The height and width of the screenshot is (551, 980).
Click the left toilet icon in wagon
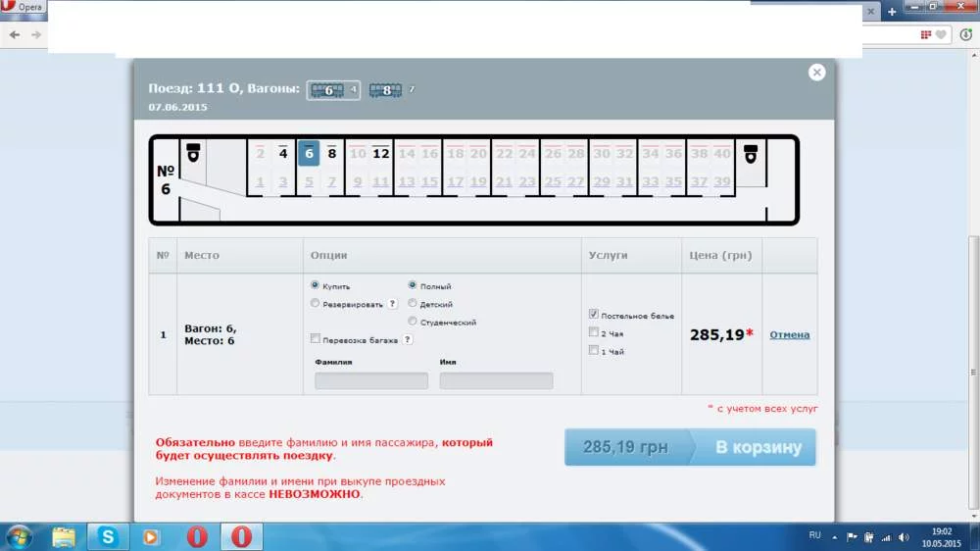[x=193, y=153]
